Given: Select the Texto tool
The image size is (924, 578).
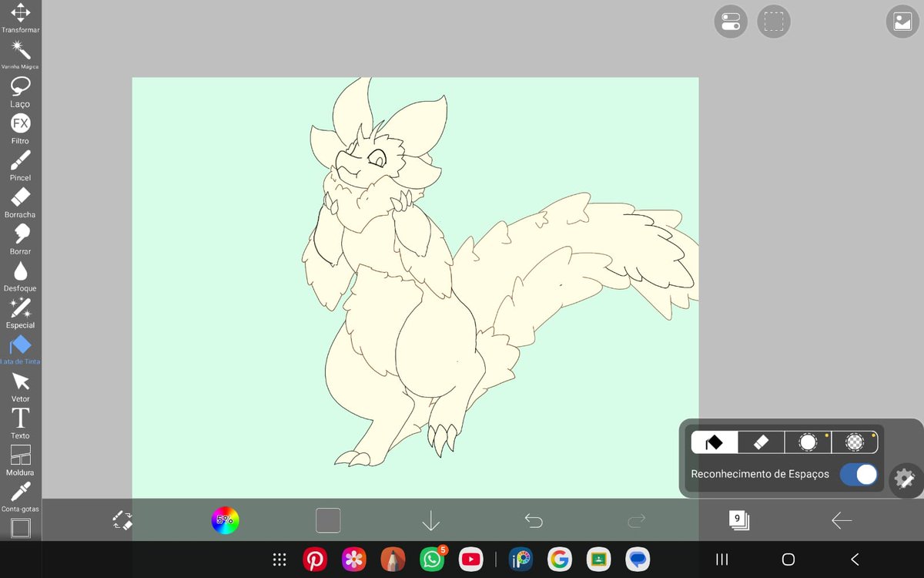Looking at the screenshot, I should click(20, 423).
